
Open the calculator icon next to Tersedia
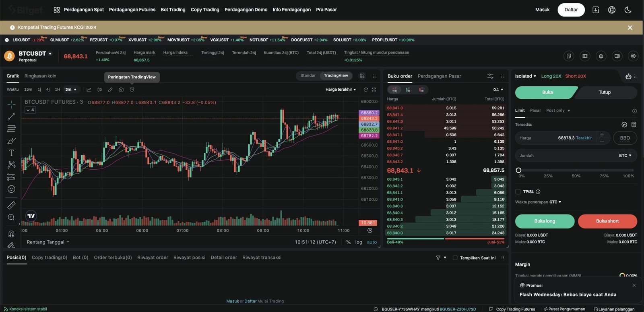[x=634, y=125]
